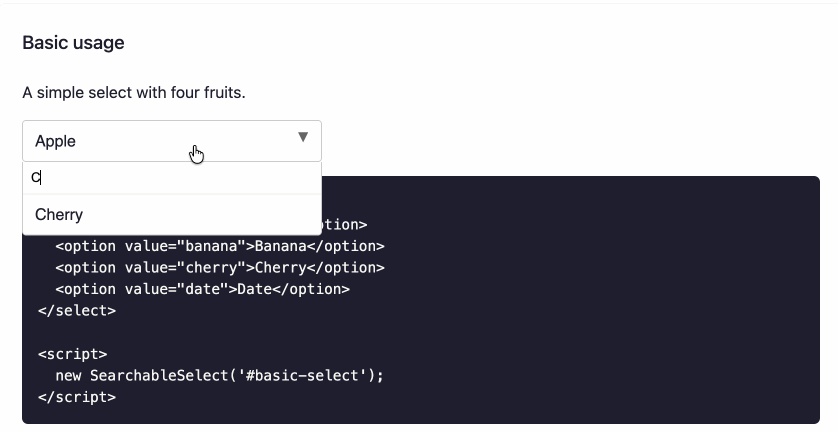Image resolution: width=838 pixels, height=432 pixels.
Task: Click the Date text inside code block
Action: (x=255, y=289)
